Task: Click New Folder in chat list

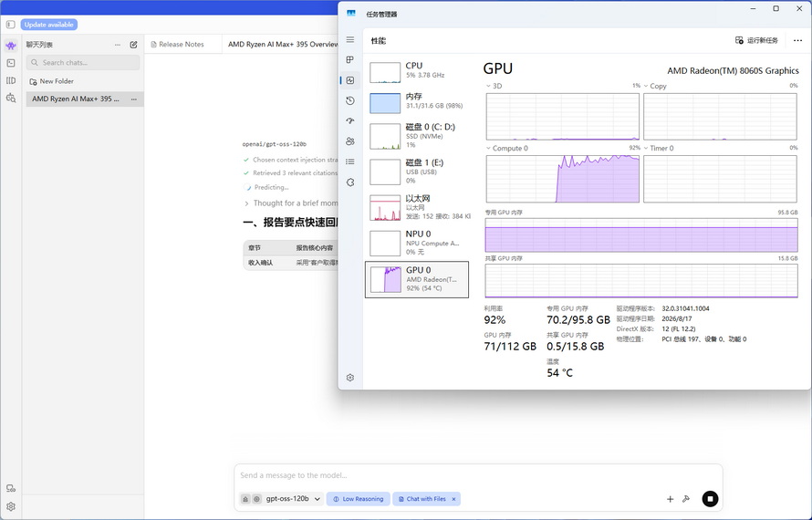Action: click(52, 81)
